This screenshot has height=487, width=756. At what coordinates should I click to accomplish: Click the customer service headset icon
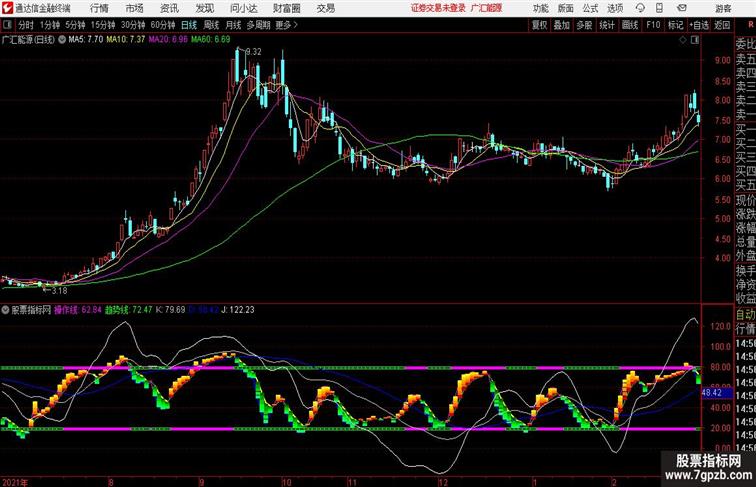coord(640,8)
